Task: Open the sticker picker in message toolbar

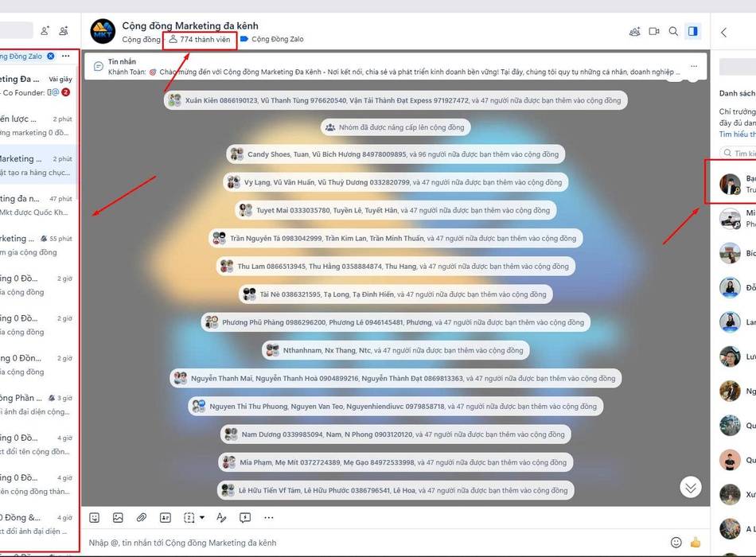Action: (95, 517)
